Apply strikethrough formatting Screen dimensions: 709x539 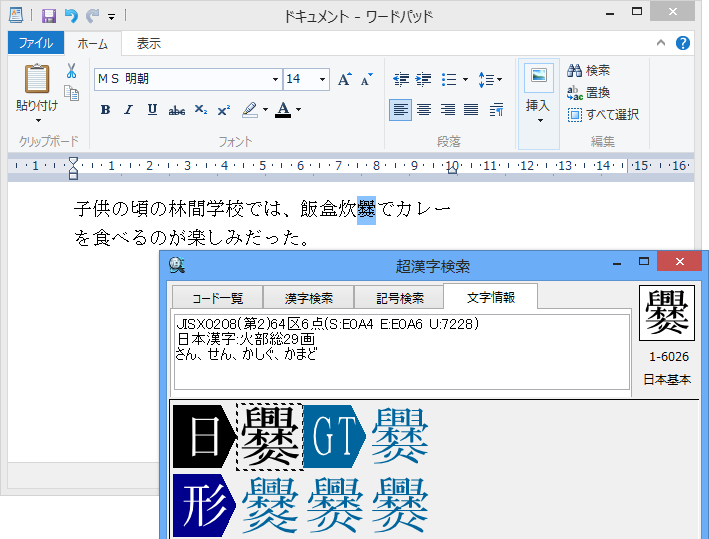coord(177,110)
